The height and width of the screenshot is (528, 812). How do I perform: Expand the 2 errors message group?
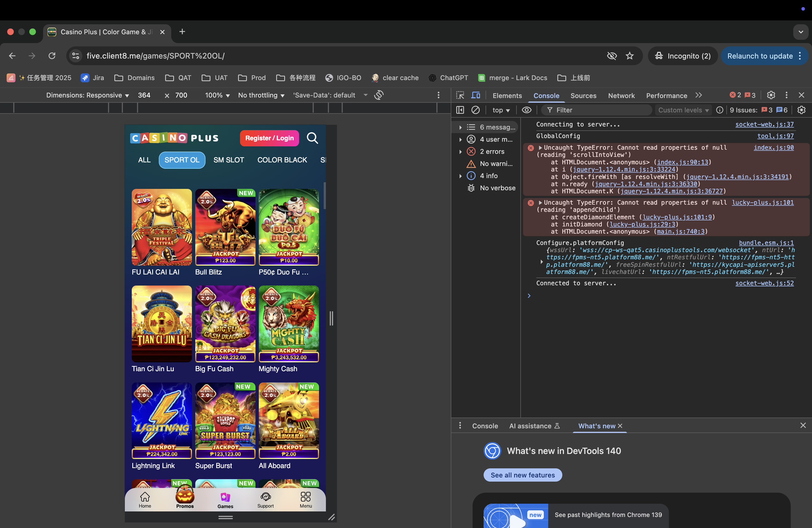point(461,151)
